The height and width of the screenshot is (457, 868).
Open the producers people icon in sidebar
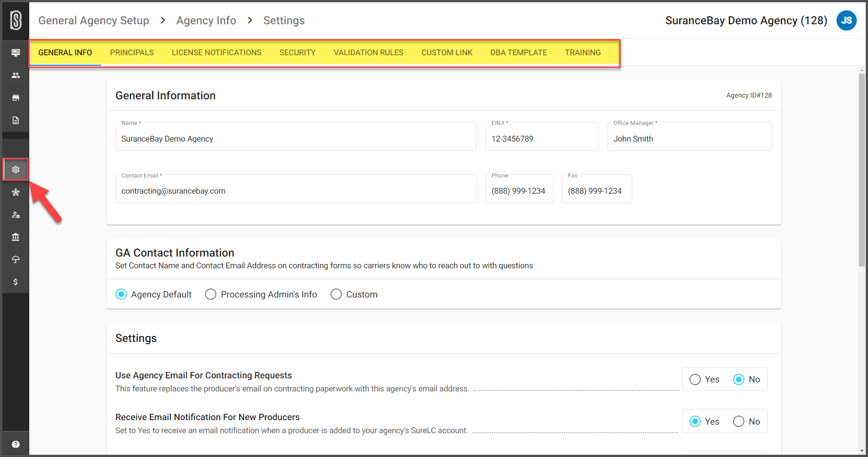pyautogui.click(x=16, y=75)
